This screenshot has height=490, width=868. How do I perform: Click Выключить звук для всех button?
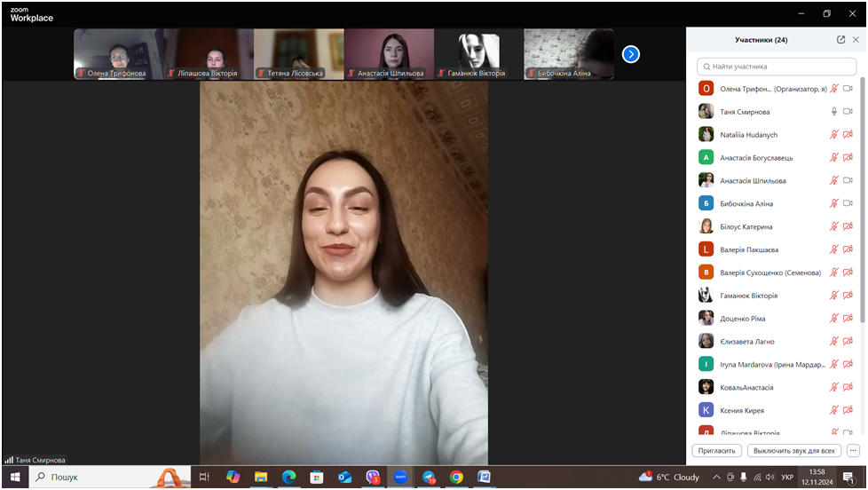[x=793, y=451]
